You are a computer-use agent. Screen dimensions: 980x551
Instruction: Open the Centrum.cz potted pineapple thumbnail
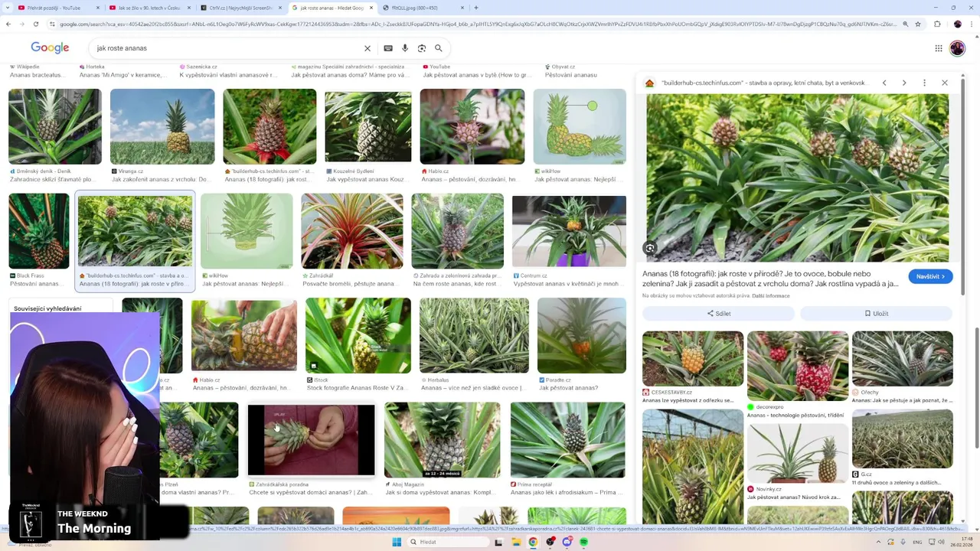click(x=569, y=231)
